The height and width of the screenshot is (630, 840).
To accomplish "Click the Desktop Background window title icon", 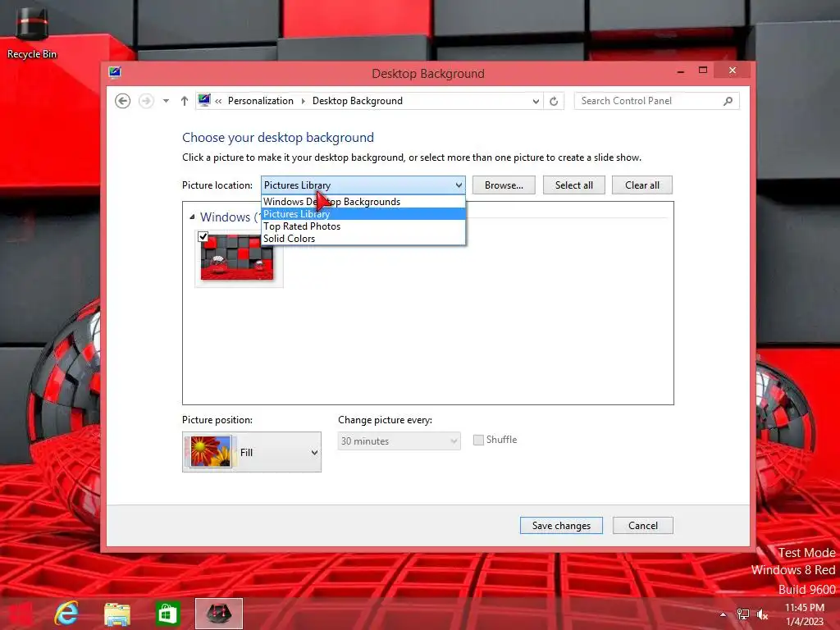I will point(115,72).
